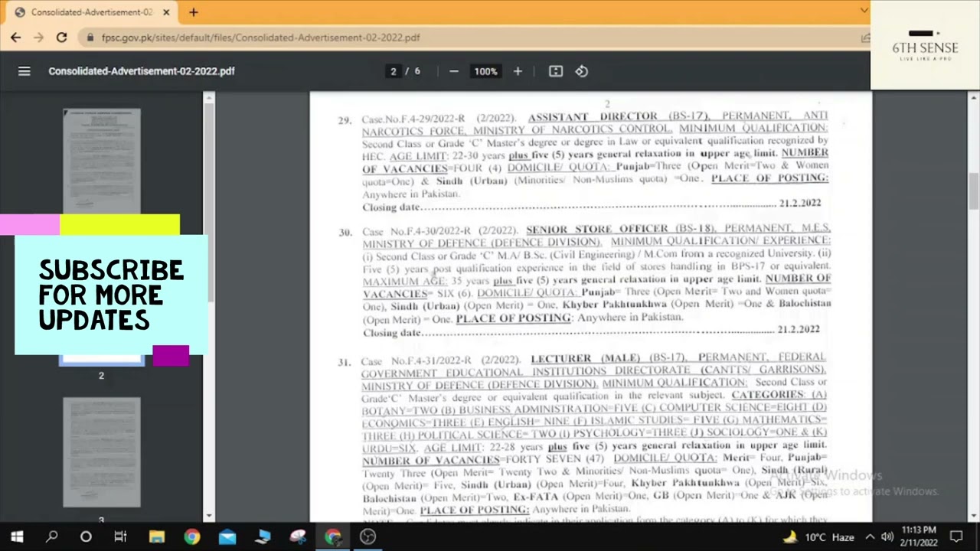This screenshot has width=980, height=551.
Task: Open Windows taskbar search
Action: pyautogui.click(x=51, y=536)
